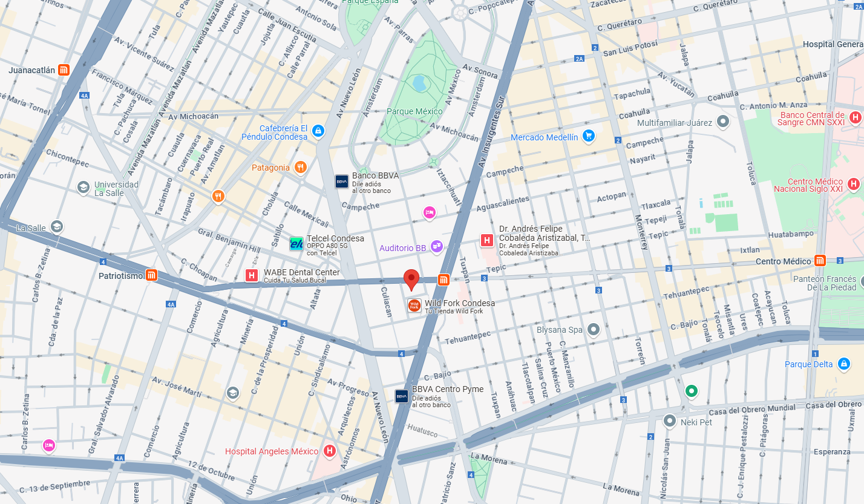Open the "Hospital Angeles México" label
The height and width of the screenshot is (504, 864).
(x=272, y=451)
